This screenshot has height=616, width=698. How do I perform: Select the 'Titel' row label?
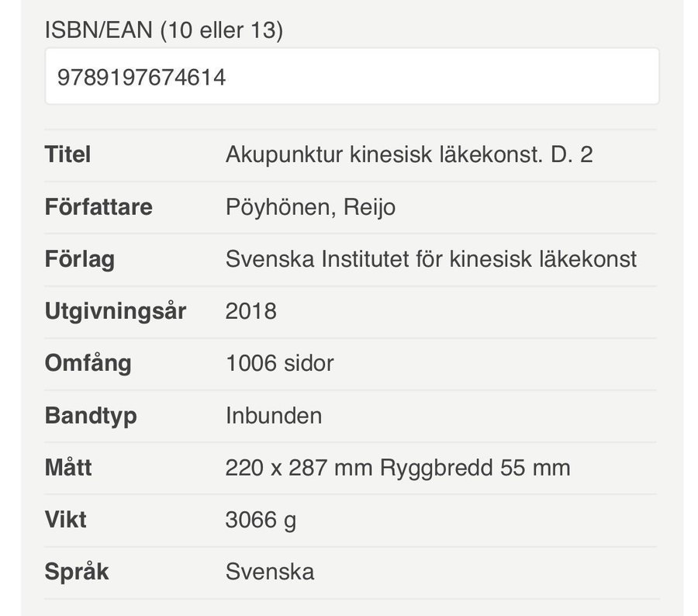click(x=67, y=154)
